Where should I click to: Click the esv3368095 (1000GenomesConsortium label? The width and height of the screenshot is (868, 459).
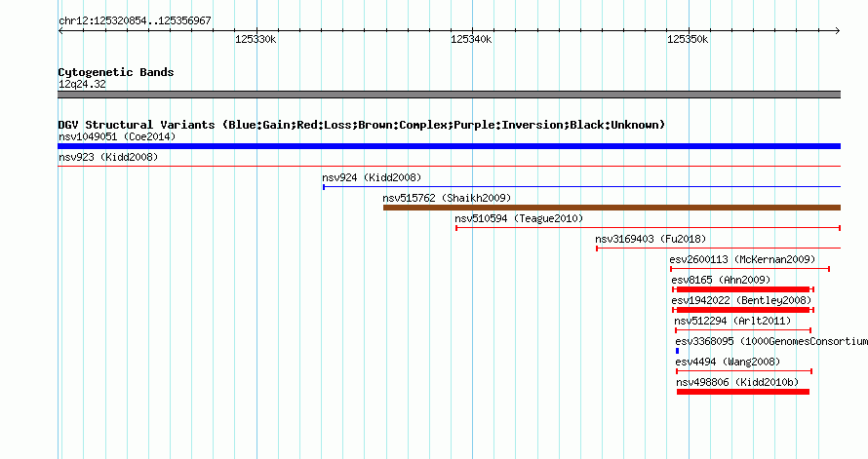click(x=771, y=341)
